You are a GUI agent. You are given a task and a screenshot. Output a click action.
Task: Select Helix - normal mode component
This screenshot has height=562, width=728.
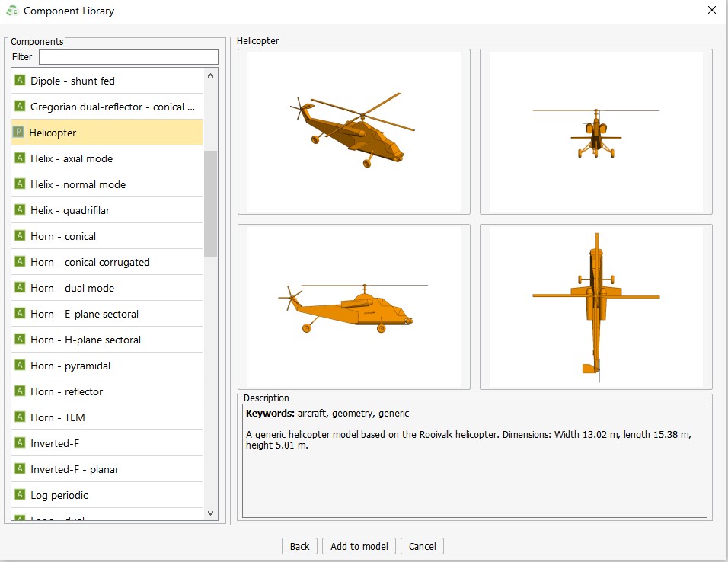78,184
